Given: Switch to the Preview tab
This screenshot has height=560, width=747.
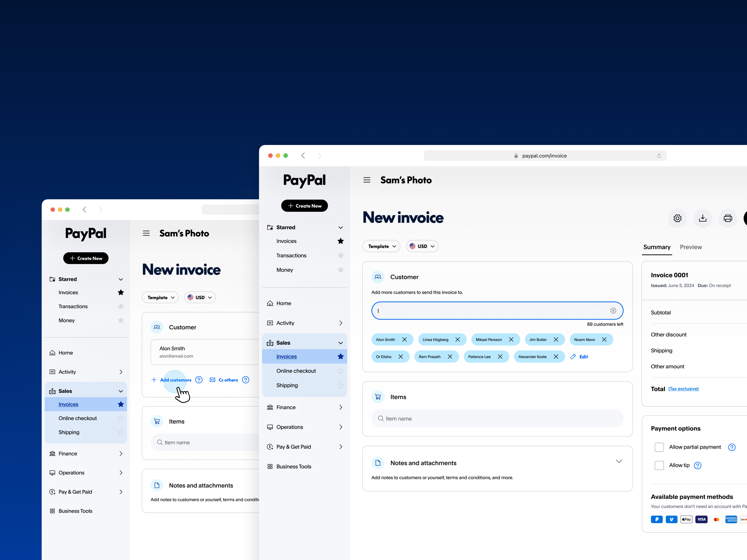Looking at the screenshot, I should (x=691, y=247).
